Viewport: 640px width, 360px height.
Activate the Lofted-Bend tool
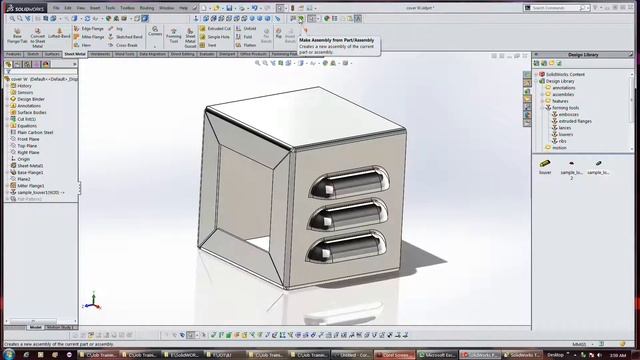pos(59,33)
